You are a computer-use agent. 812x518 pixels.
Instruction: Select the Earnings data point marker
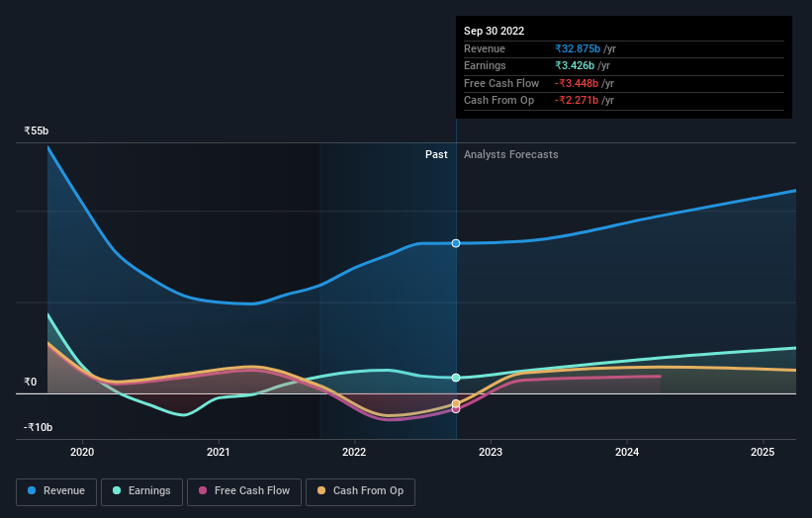point(456,378)
